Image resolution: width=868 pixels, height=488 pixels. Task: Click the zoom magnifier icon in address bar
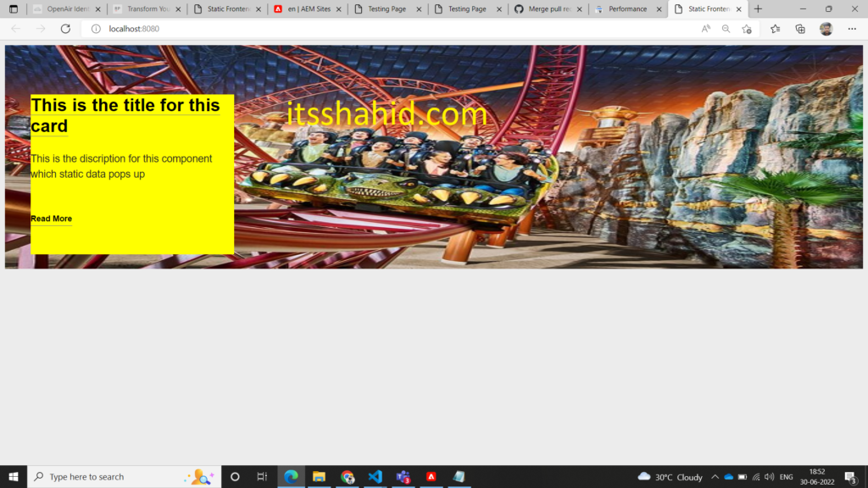[x=726, y=29]
